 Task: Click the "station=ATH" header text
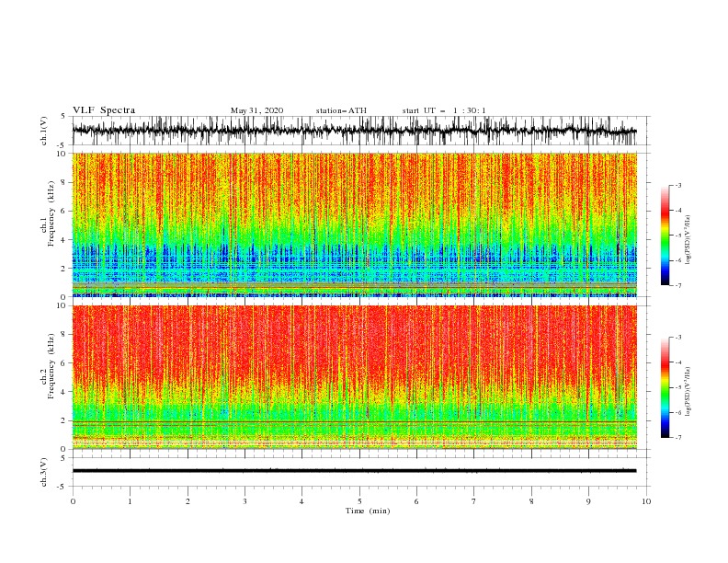341,110
